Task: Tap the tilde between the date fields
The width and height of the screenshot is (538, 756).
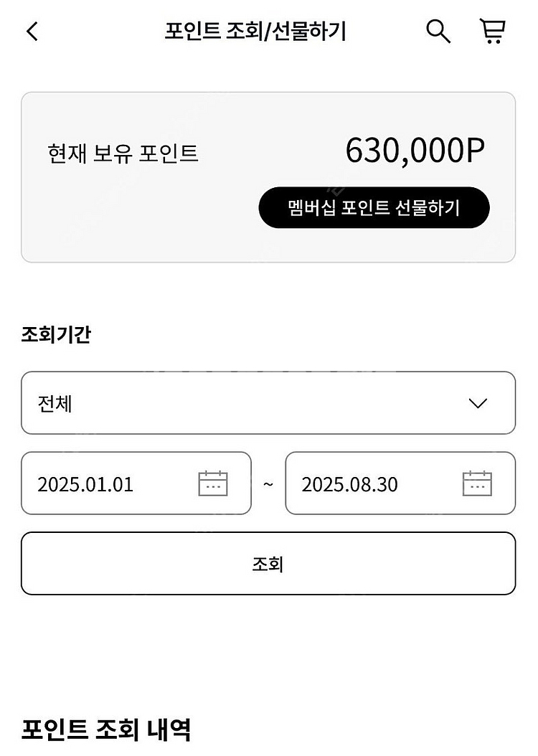Action: click(268, 484)
